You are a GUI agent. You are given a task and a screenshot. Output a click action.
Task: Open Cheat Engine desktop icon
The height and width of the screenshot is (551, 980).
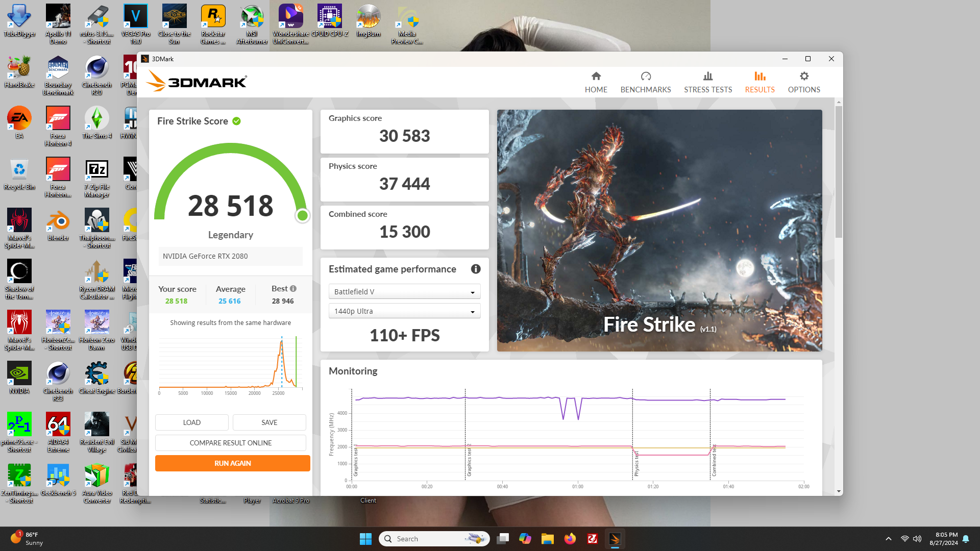(97, 378)
